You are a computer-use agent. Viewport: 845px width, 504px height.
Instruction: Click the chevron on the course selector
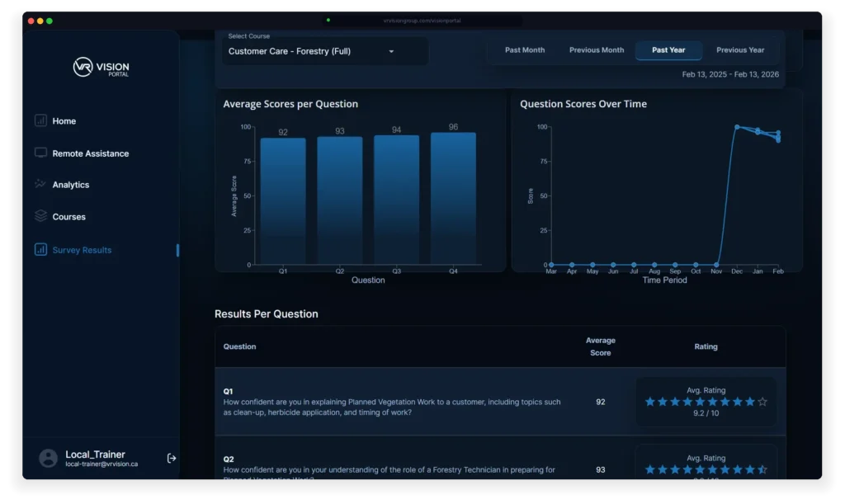click(x=391, y=51)
